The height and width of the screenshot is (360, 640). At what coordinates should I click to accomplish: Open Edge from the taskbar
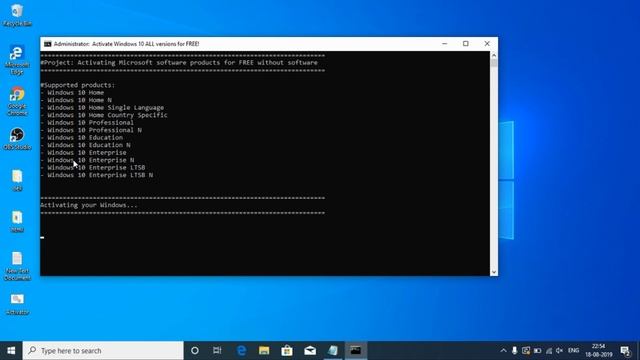click(x=241, y=351)
